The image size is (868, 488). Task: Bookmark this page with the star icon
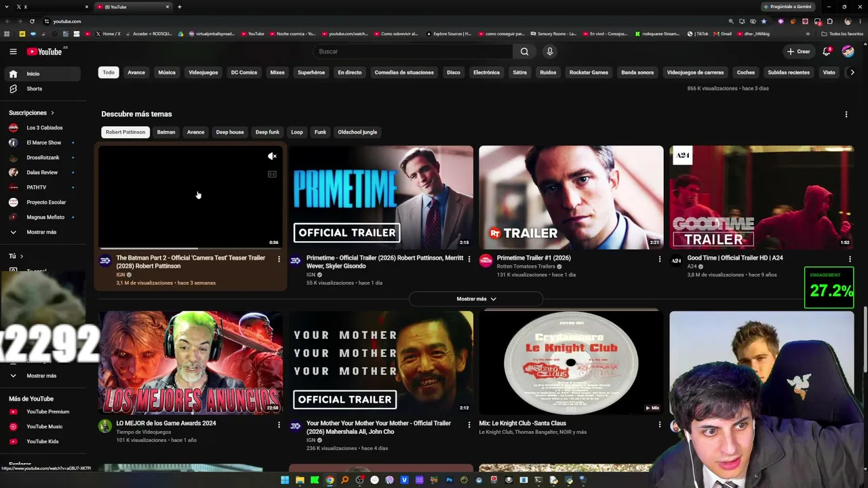tap(764, 21)
